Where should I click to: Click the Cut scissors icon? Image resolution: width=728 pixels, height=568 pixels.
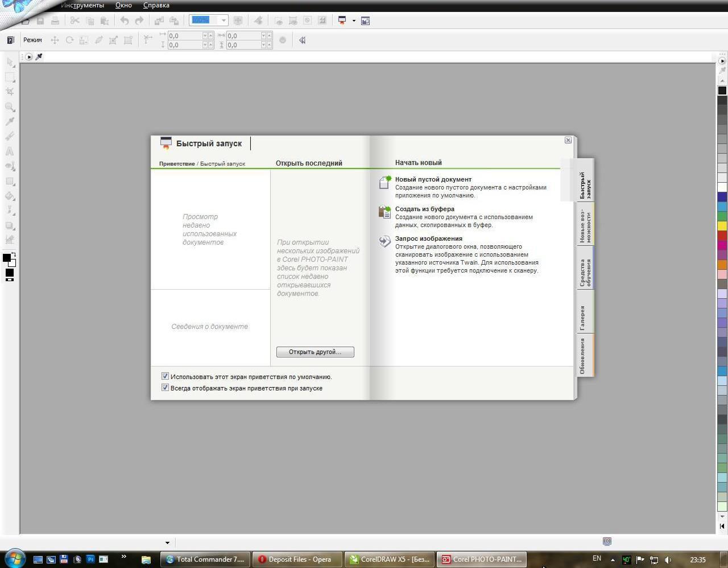[75, 20]
